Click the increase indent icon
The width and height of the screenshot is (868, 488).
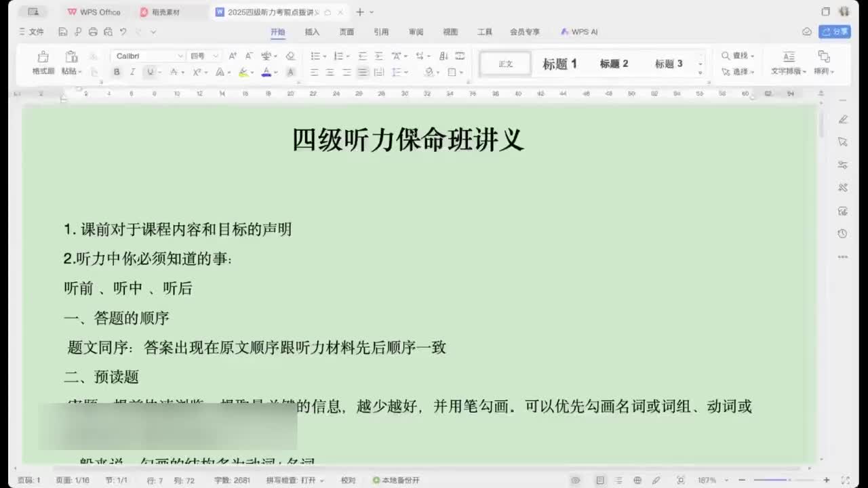coord(378,56)
